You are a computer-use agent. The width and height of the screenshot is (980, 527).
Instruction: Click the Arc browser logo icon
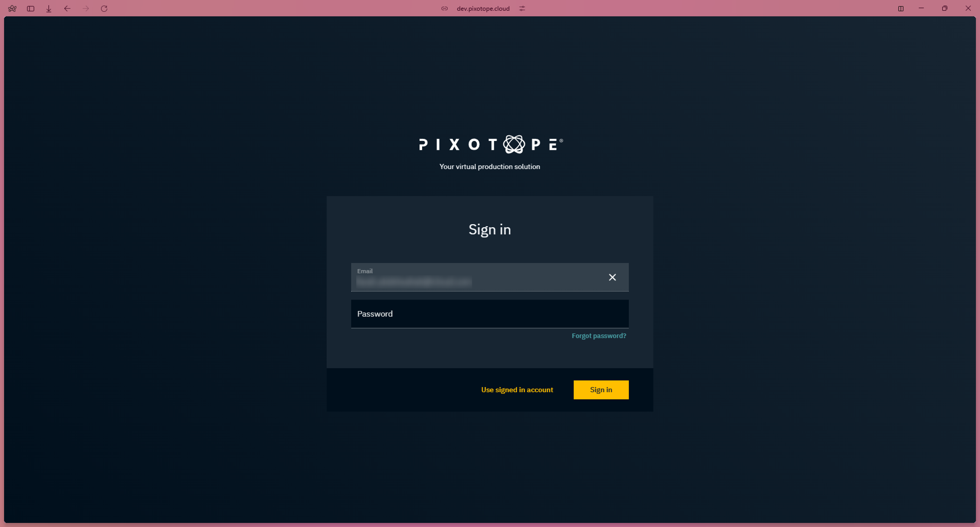(x=12, y=8)
